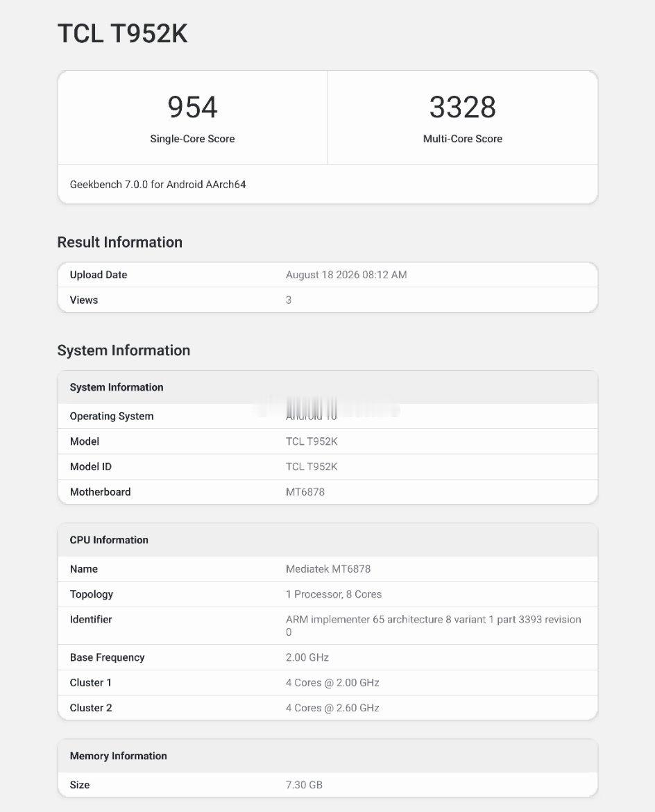
Task: Select MT6878 value in Motherboard row
Action: 305,492
